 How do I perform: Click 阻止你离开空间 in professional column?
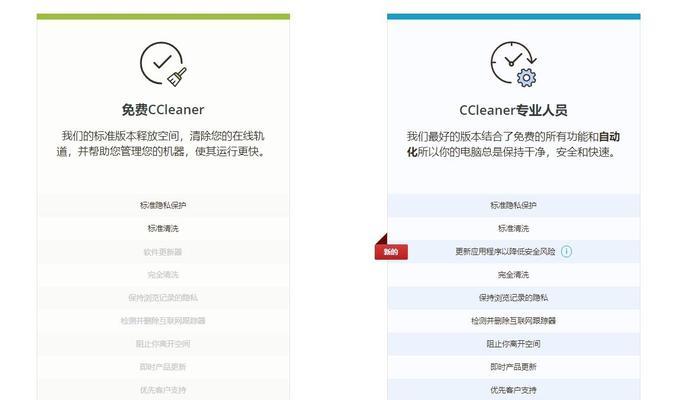(x=513, y=344)
